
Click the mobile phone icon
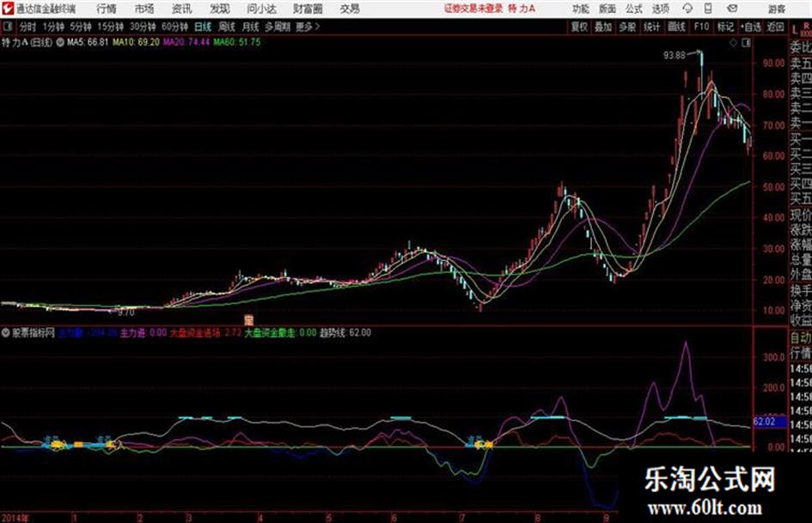pos(708,9)
